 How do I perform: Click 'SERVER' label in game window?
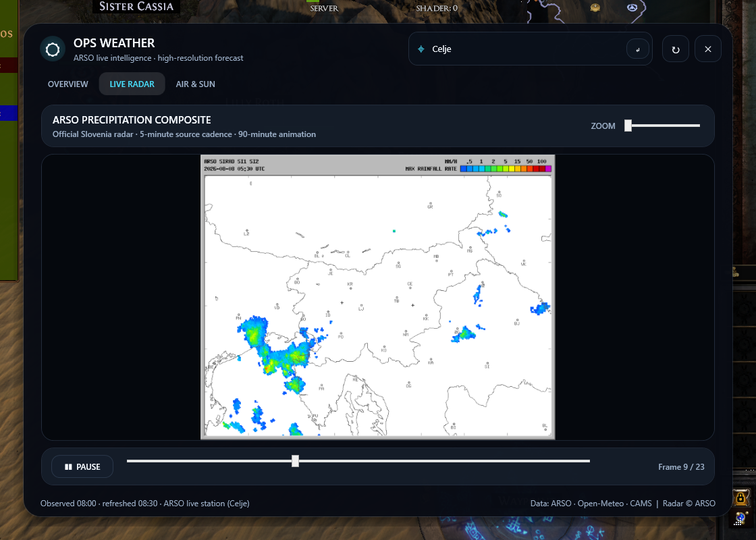pyautogui.click(x=324, y=8)
